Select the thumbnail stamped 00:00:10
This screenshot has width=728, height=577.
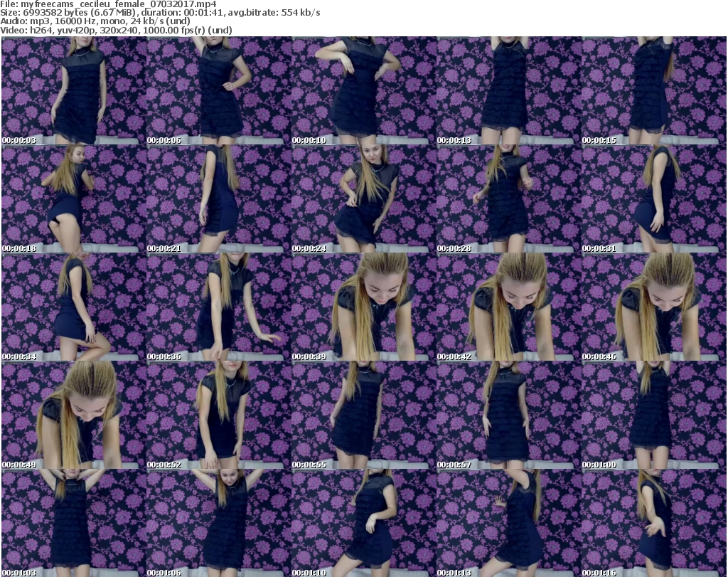coord(363,90)
